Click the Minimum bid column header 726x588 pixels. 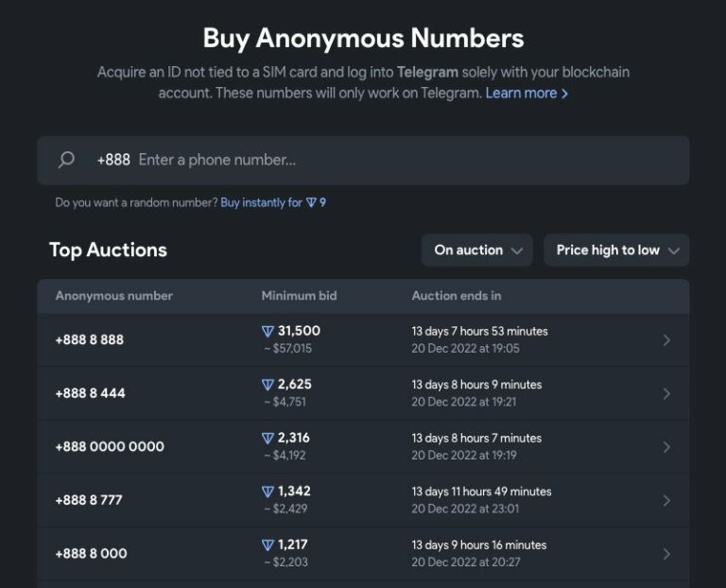point(299,296)
